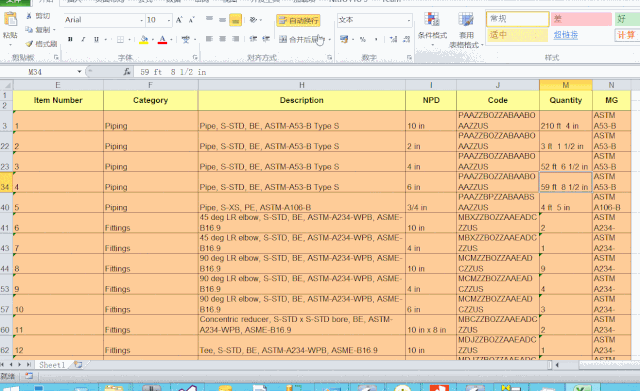Click the horizontal scrollbar left arrow
Viewport: 640px width, 391px height.
point(557,365)
